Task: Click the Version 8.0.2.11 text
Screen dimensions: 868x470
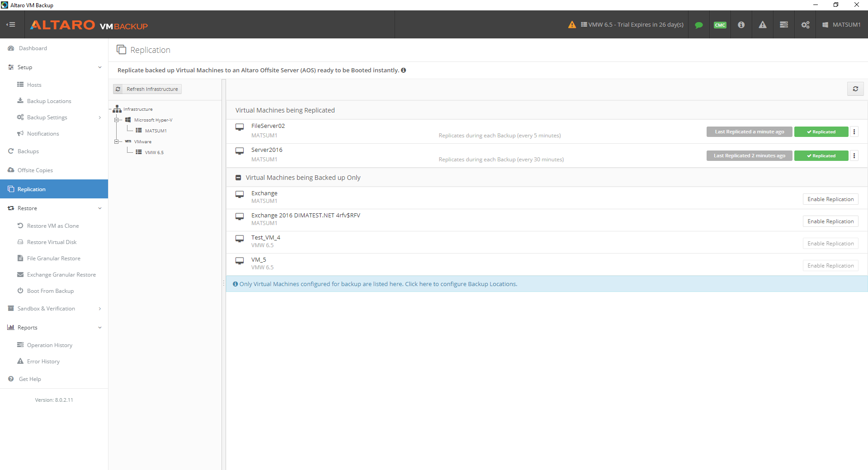Action: pos(54,400)
